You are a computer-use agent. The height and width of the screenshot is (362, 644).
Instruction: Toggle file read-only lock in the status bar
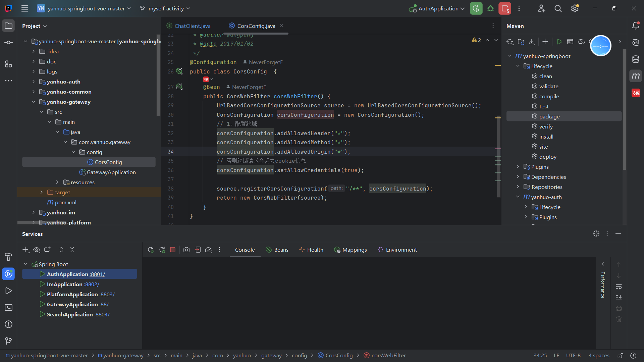621,356
